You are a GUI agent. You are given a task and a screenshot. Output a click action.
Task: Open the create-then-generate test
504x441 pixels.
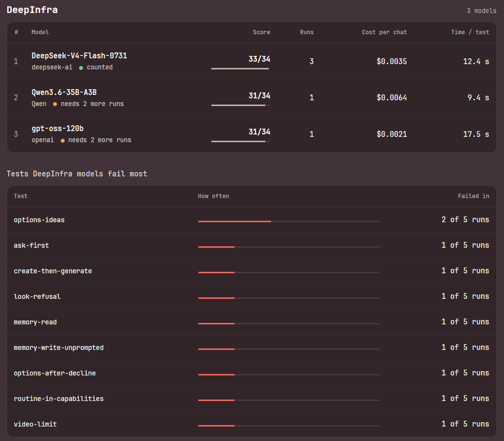click(x=252, y=271)
